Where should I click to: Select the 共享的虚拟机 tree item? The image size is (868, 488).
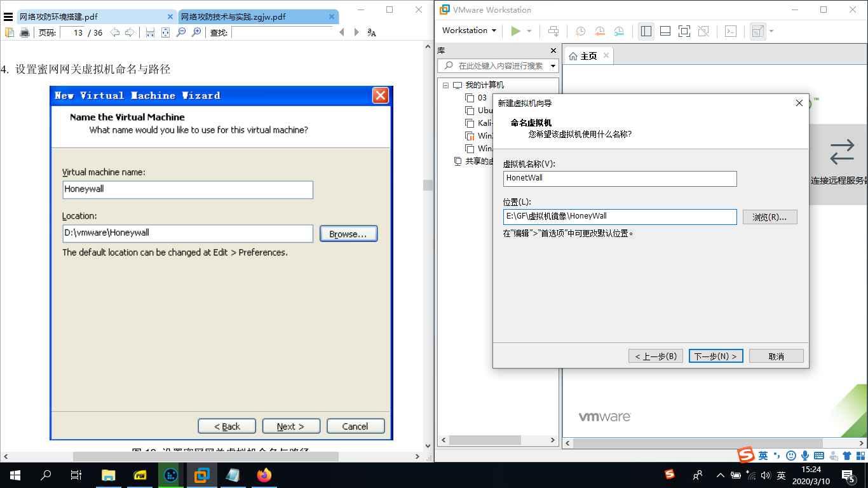click(473, 161)
